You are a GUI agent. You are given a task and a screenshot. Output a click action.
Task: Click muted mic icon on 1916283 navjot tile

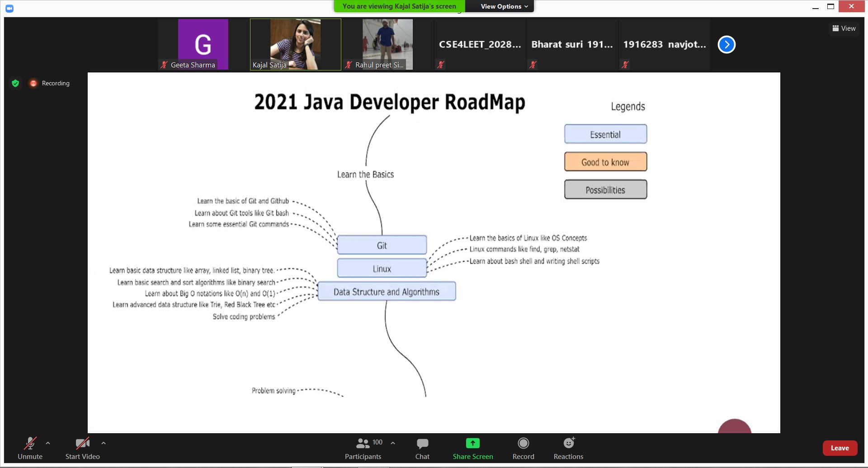coord(625,65)
